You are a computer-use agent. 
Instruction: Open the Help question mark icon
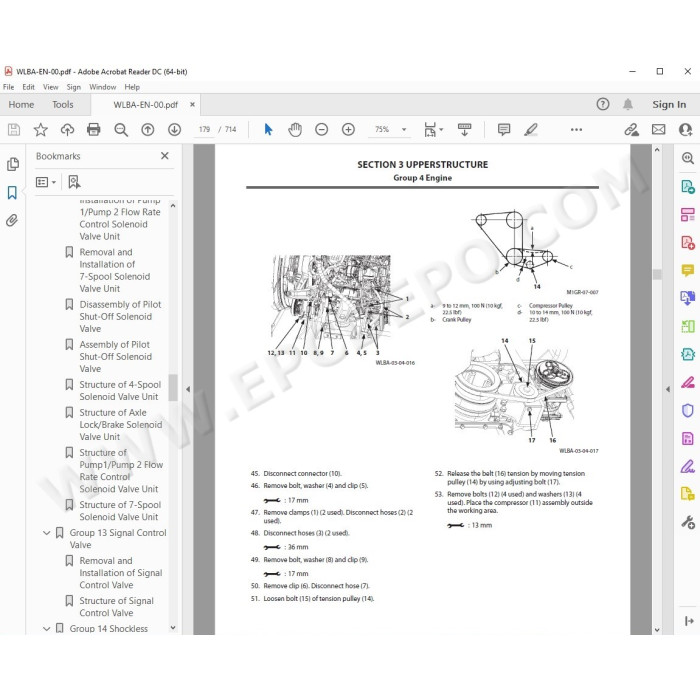(x=603, y=104)
